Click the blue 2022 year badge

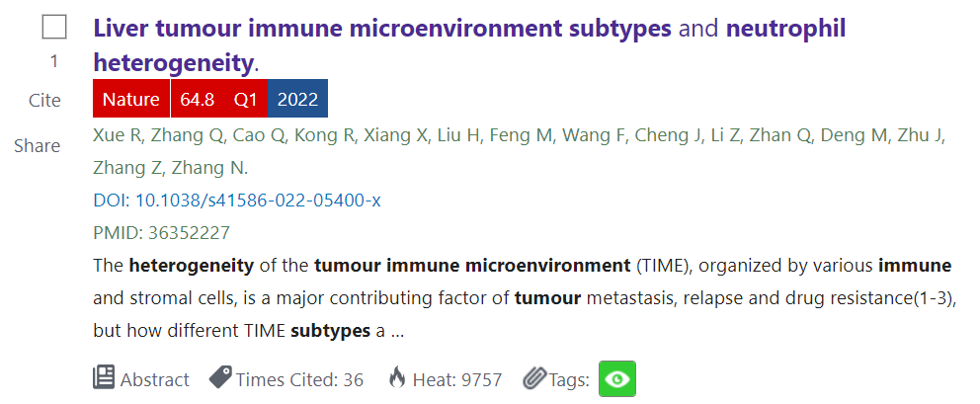297,99
